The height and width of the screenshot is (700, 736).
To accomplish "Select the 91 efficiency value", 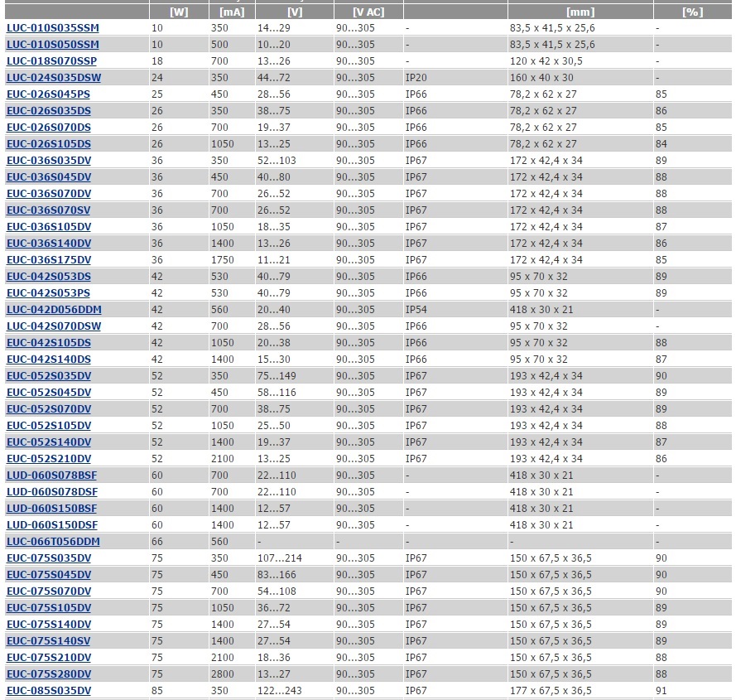I will 661,690.
